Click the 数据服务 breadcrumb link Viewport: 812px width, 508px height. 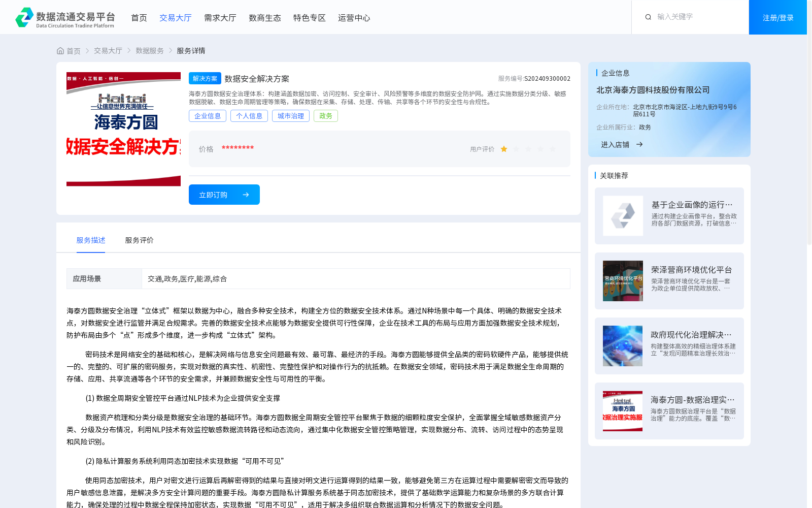click(150, 51)
